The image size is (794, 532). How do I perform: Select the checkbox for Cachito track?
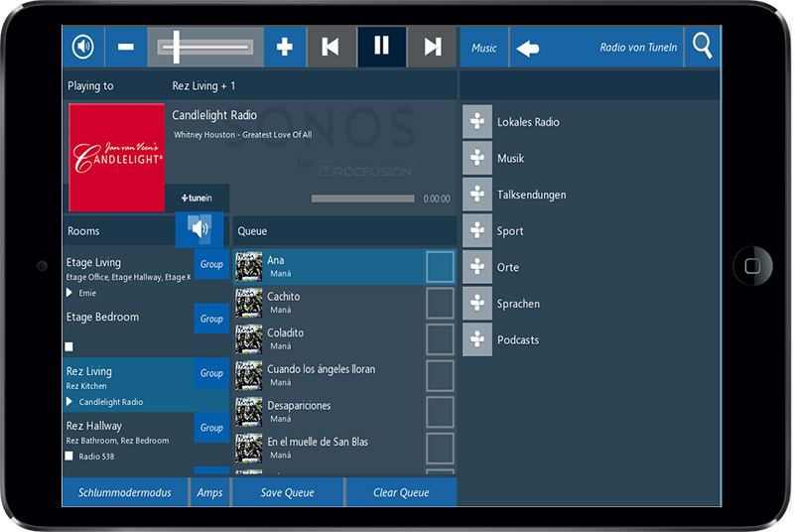[x=440, y=304]
